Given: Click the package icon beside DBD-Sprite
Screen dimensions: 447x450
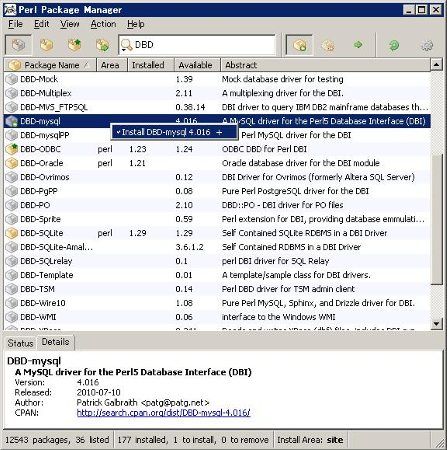Looking at the screenshot, I should pos(12,219).
